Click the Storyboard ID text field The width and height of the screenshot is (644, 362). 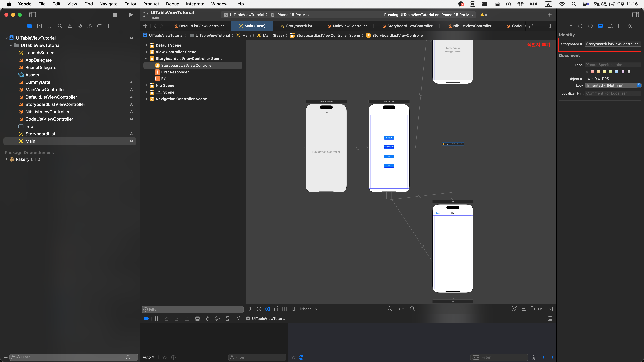[613, 44]
